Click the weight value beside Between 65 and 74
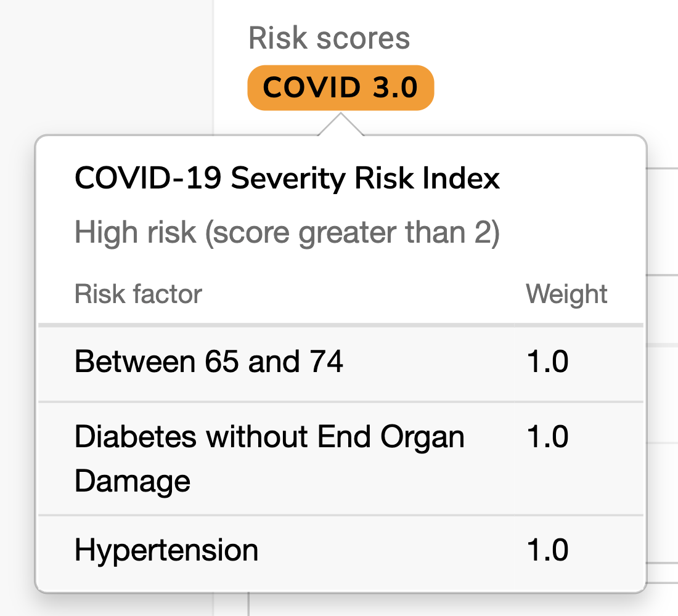The height and width of the screenshot is (616, 678). point(547,362)
